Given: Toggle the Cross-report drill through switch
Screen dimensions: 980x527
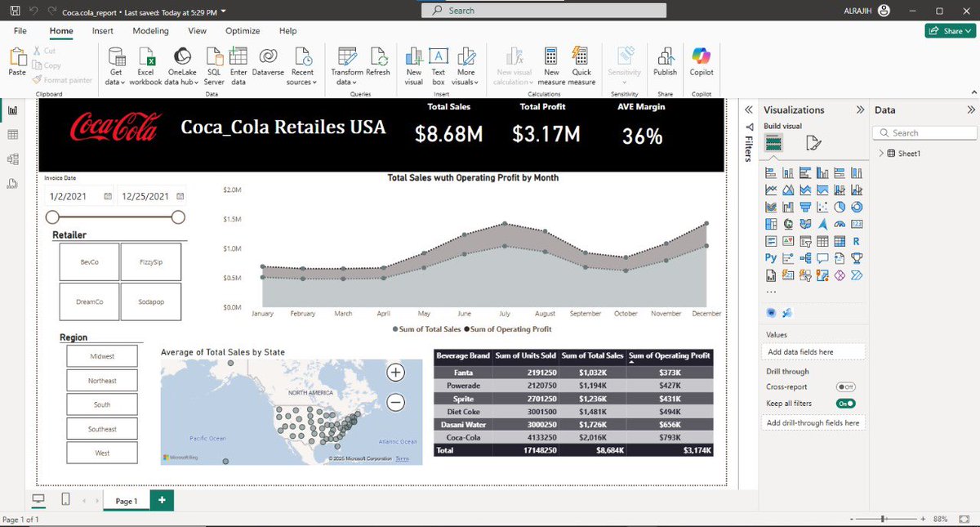Looking at the screenshot, I should [845, 386].
